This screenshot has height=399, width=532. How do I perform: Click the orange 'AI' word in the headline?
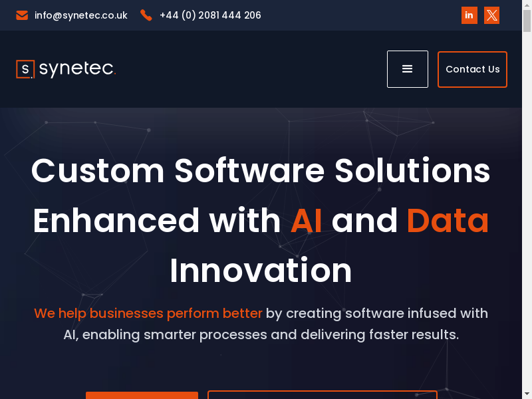(x=307, y=221)
